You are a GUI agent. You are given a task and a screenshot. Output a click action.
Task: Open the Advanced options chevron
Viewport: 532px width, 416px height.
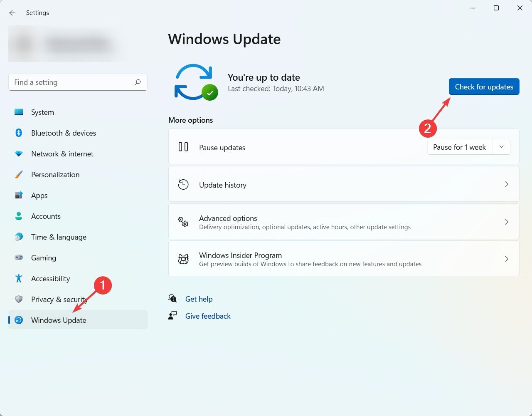507,222
